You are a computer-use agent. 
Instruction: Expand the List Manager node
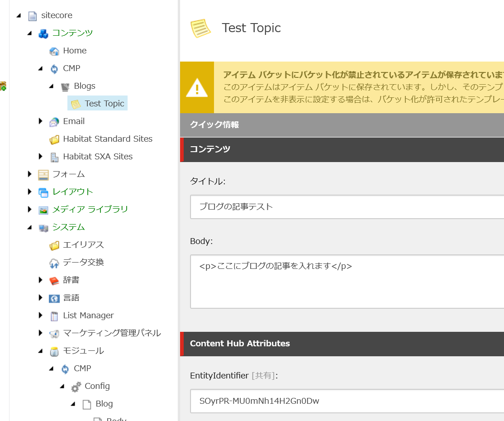(x=41, y=315)
